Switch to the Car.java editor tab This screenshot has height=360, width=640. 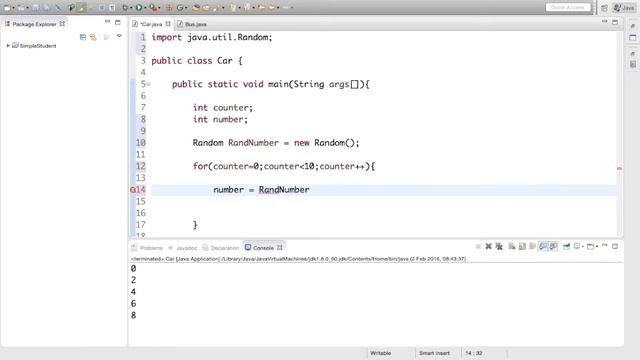click(151, 24)
